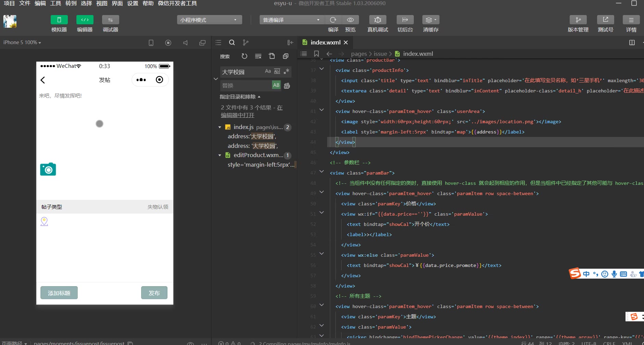The image size is (644, 345).
Task: Toggle match whole word option
Action: [x=277, y=71]
